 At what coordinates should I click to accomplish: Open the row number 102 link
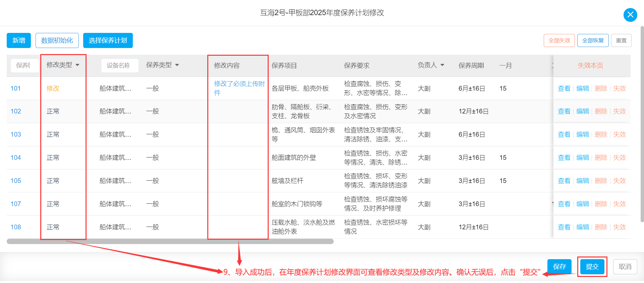16,111
